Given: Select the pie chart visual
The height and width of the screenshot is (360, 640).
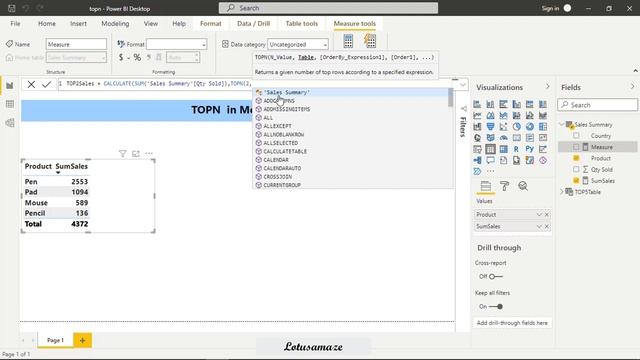Looking at the screenshot, I should [517, 127].
